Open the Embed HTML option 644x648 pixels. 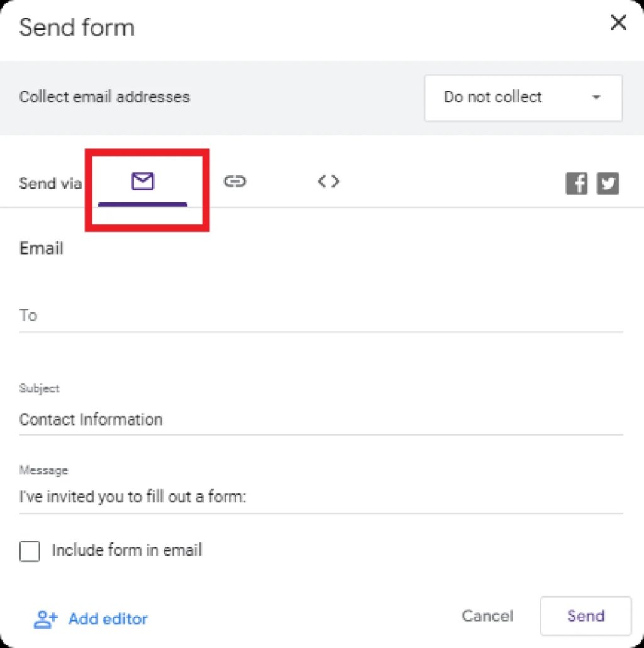pyautogui.click(x=328, y=182)
